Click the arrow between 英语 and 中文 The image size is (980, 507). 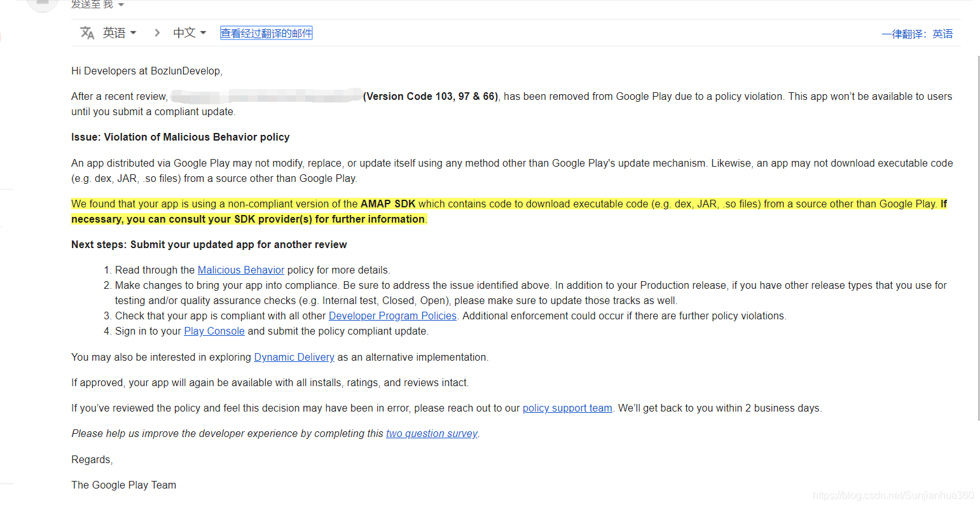156,32
